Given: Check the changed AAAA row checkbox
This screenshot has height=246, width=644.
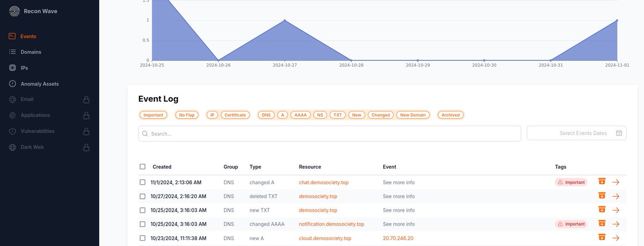Looking at the screenshot, I should pyautogui.click(x=142, y=224).
